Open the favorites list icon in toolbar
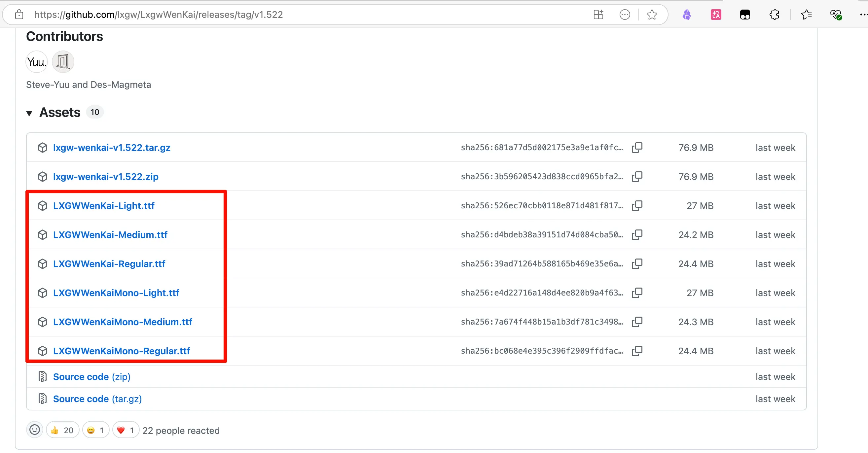 tap(806, 15)
